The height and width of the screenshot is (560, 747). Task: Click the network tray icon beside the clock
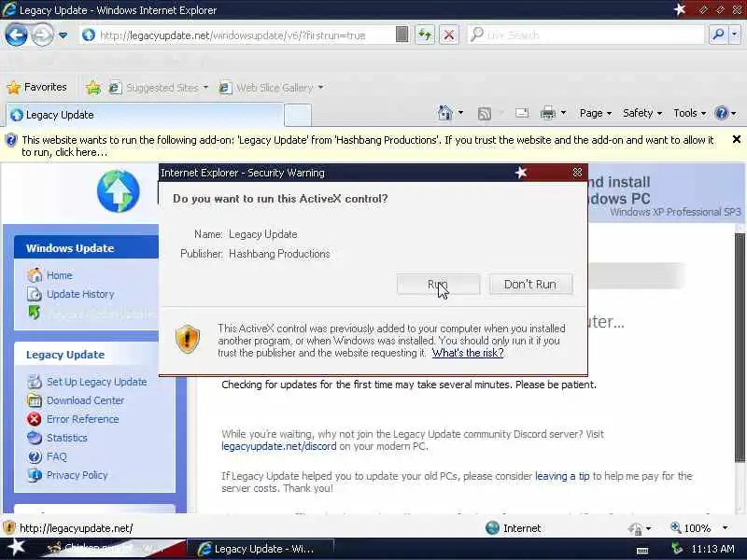[x=676, y=549]
